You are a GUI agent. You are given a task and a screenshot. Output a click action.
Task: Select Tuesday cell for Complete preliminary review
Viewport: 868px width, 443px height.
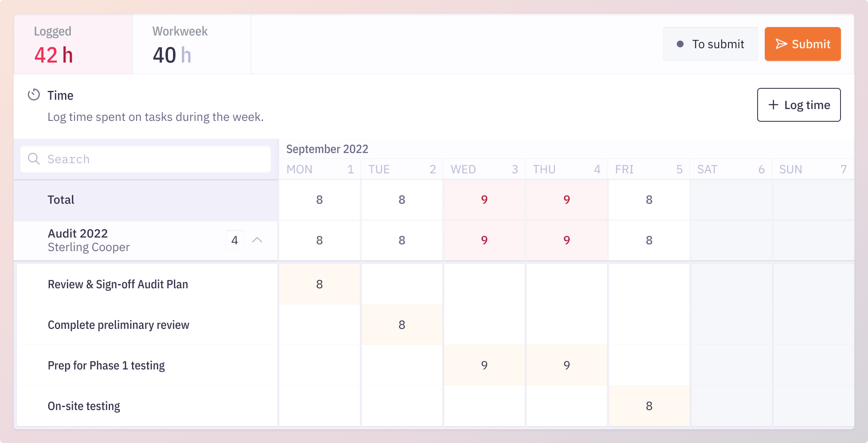(402, 325)
